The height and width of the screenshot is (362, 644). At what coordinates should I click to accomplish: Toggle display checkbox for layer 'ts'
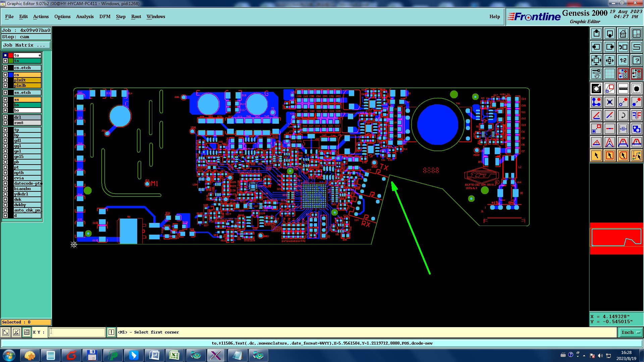pyautogui.click(x=5, y=61)
